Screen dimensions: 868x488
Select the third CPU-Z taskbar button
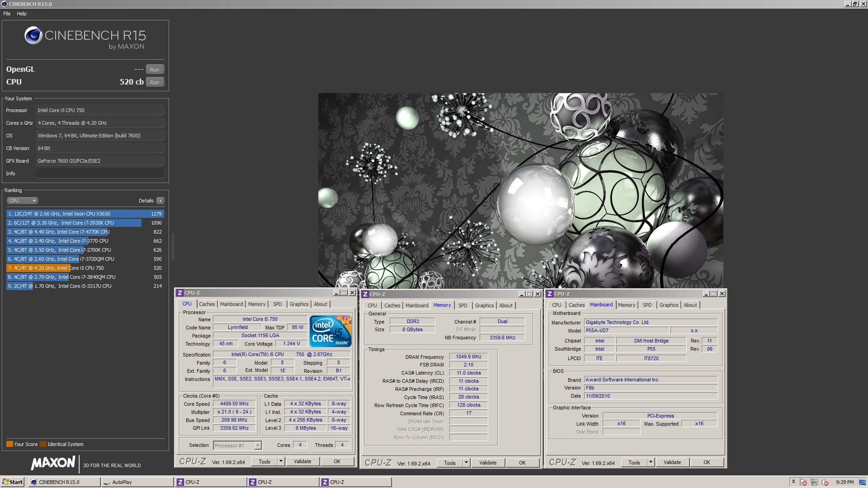pos(355,482)
